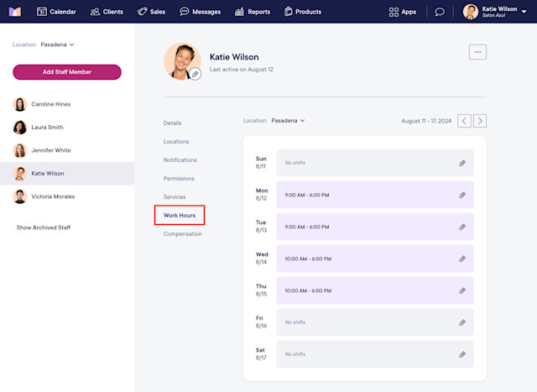Go to previous week arrow

coord(464,121)
